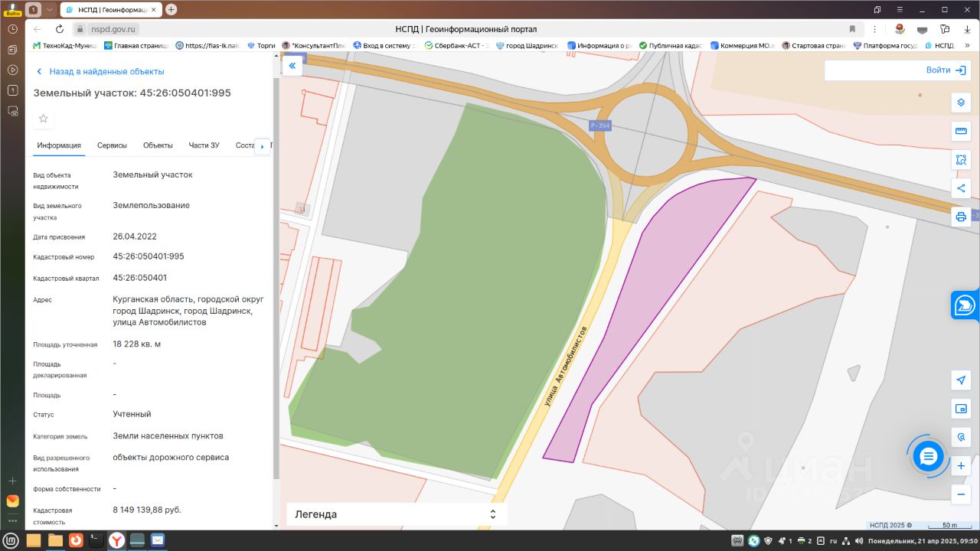This screenshot has width=980, height=551.
Task: Add parcel to favorites with star
Action: (44, 119)
